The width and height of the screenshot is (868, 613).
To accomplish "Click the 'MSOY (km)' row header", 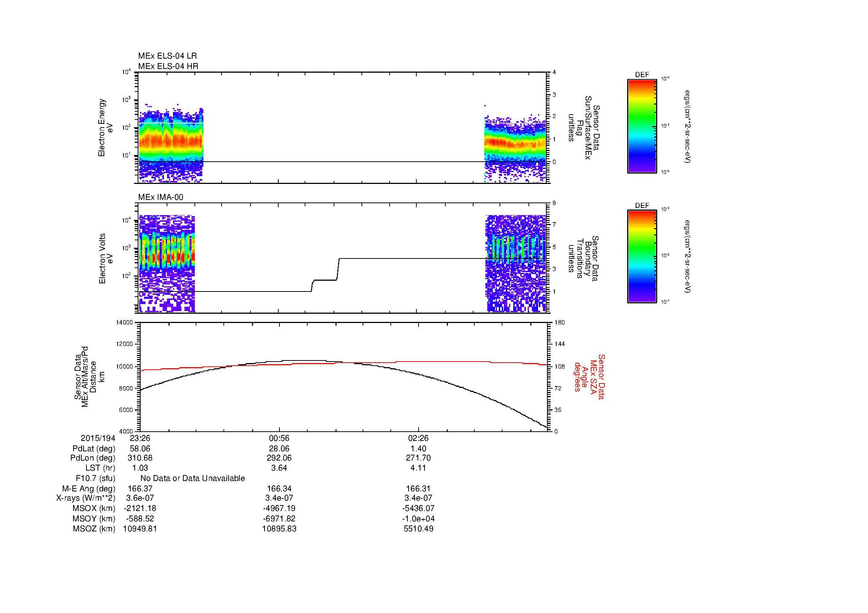I will [x=94, y=518].
